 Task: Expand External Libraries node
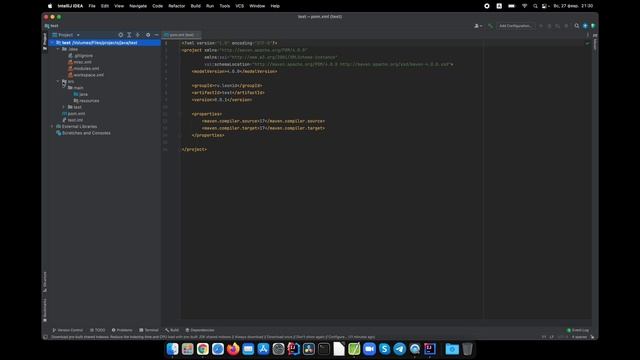click(52, 127)
